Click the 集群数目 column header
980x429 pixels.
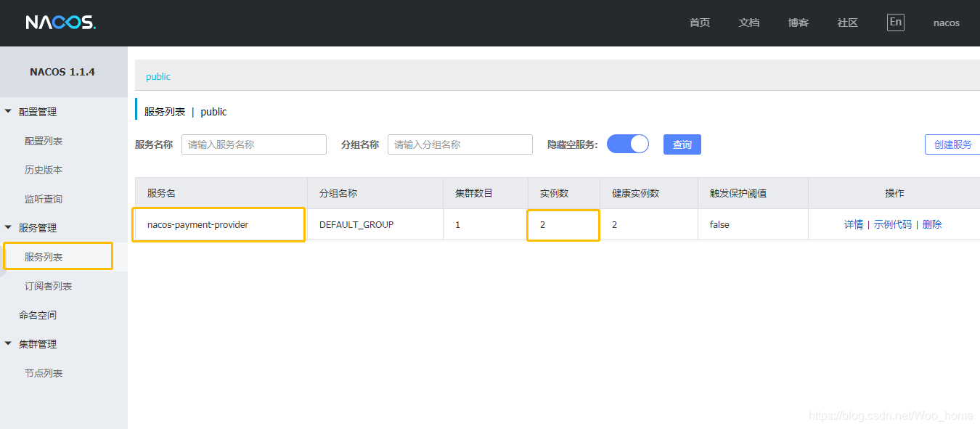point(486,193)
